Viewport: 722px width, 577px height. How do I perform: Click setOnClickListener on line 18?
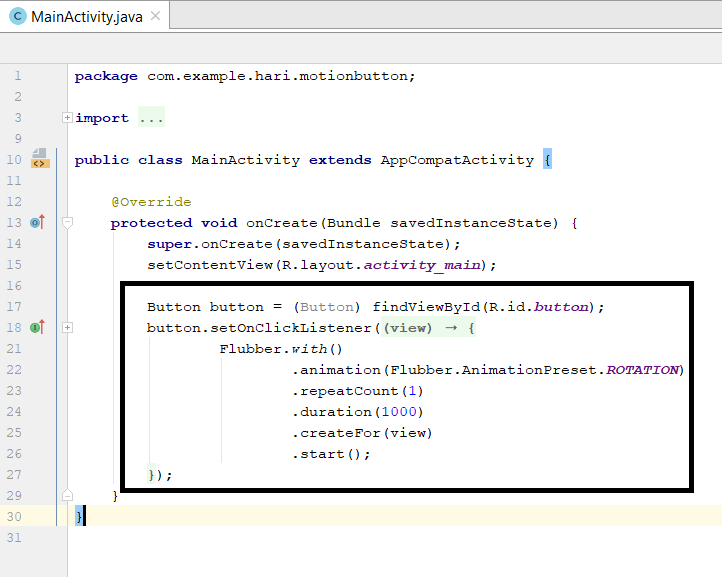[291, 328]
